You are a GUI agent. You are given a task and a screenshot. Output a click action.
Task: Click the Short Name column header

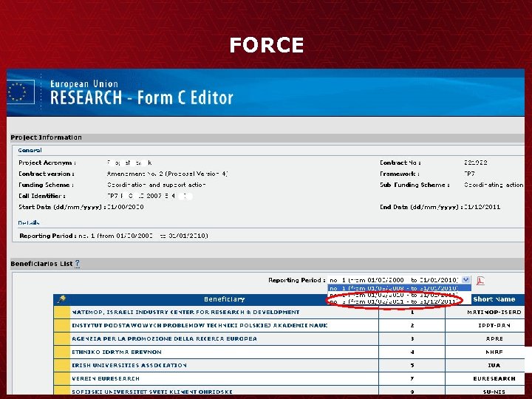click(494, 299)
